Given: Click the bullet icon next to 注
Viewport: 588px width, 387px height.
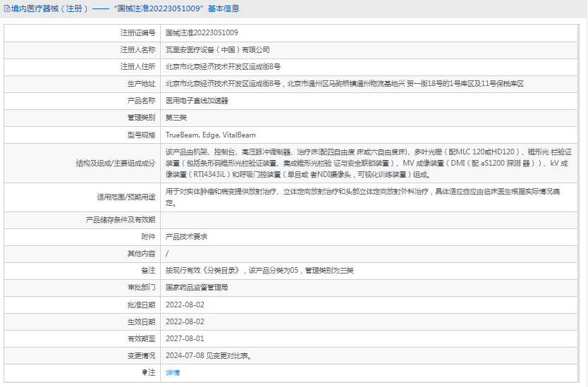Looking at the screenshot, I should [145, 372].
